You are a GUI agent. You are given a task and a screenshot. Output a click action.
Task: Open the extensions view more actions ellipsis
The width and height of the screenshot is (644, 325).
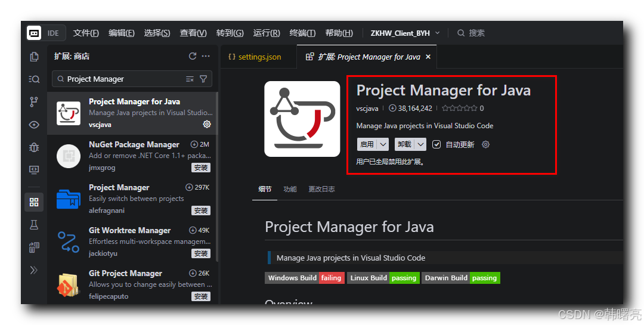[x=206, y=56]
